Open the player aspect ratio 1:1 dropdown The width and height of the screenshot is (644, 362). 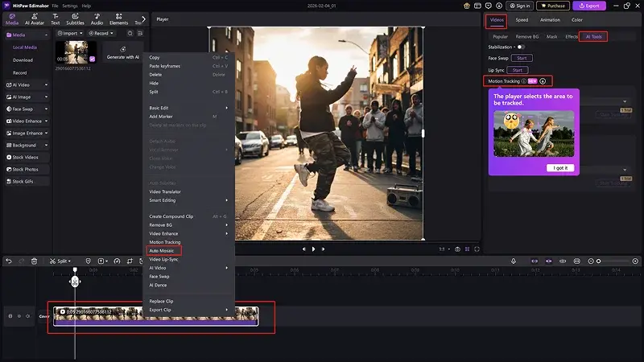click(x=444, y=249)
